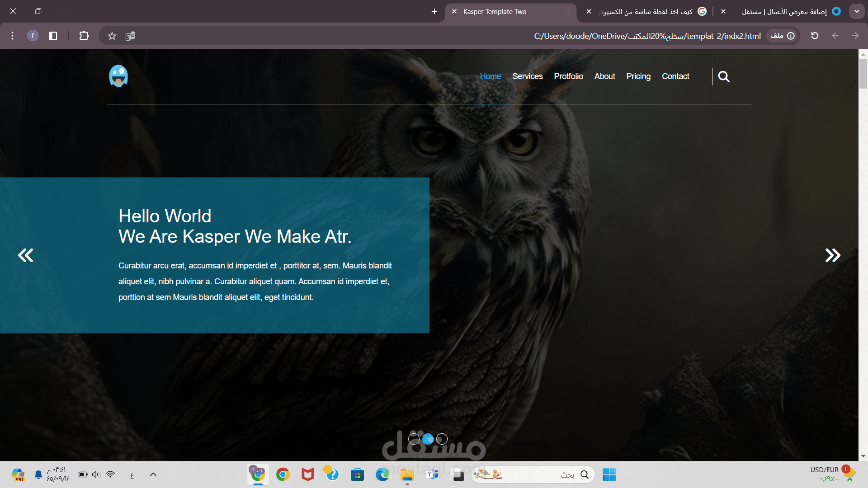Click the 'Hello World' heading text

165,216
